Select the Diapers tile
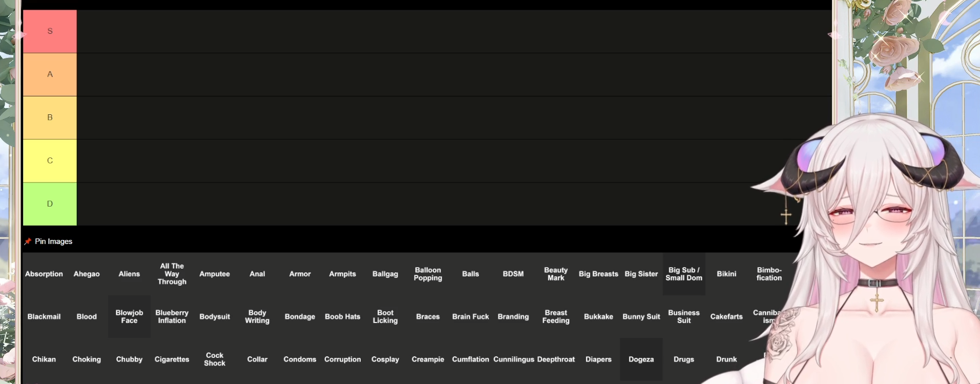 click(x=598, y=359)
